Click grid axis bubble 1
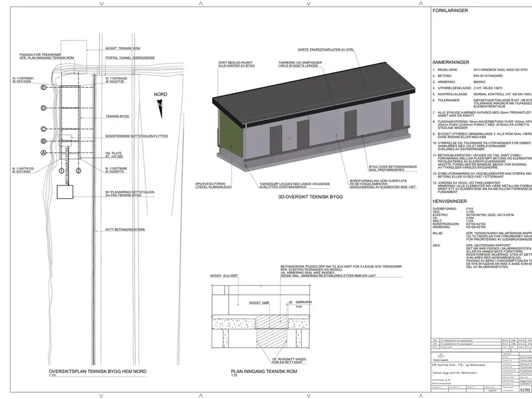Image resolution: width=532 pixels, height=399 pixels. (x=62, y=171)
